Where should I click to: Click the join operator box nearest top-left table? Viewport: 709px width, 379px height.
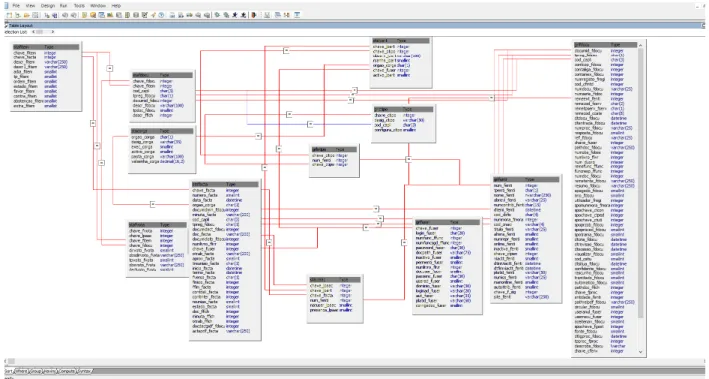click(x=109, y=68)
